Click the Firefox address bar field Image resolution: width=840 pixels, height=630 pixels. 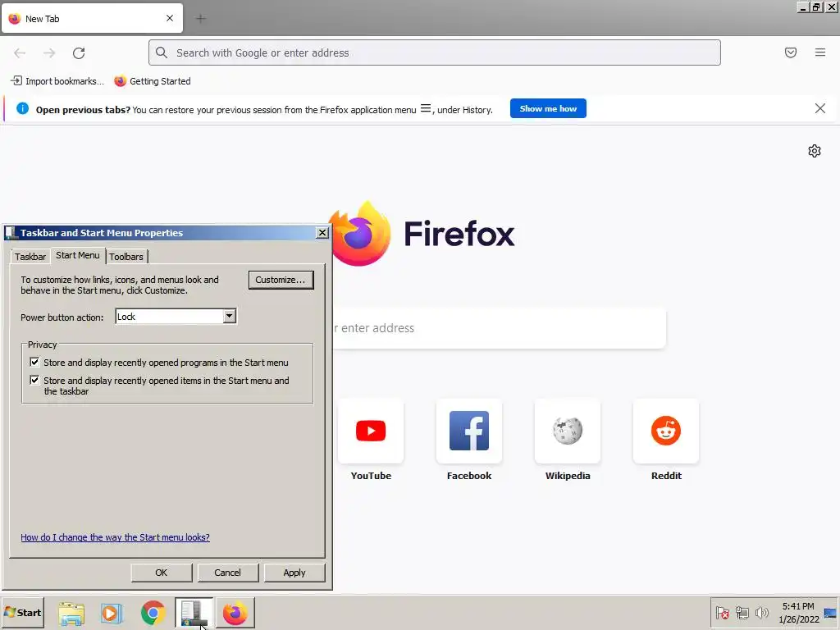(435, 52)
